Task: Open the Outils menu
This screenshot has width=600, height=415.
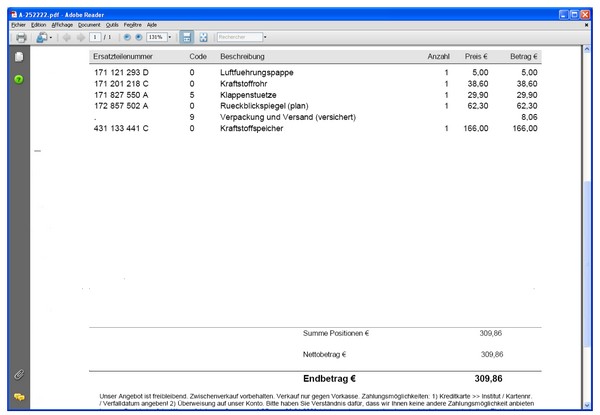Action: [112, 24]
